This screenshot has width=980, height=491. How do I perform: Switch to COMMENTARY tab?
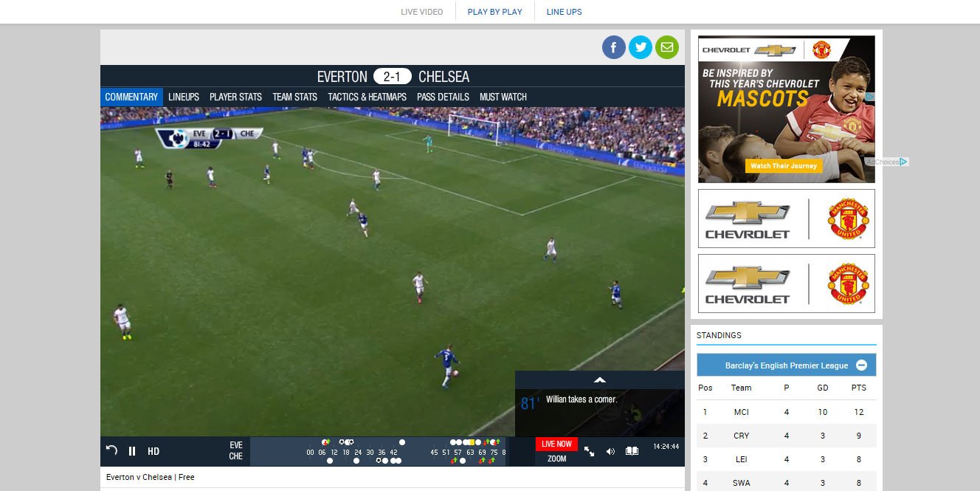click(x=131, y=97)
